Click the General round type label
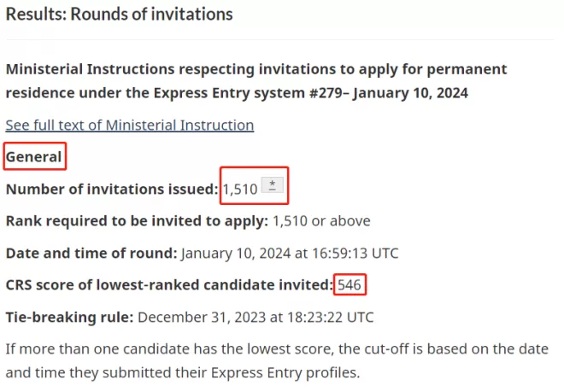The image size is (564, 392). pyautogui.click(x=34, y=157)
